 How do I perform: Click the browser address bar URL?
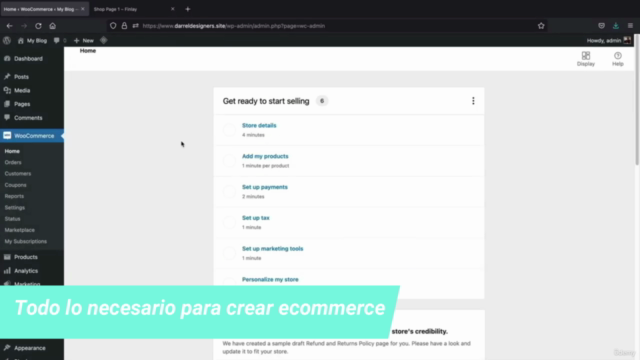click(x=234, y=26)
